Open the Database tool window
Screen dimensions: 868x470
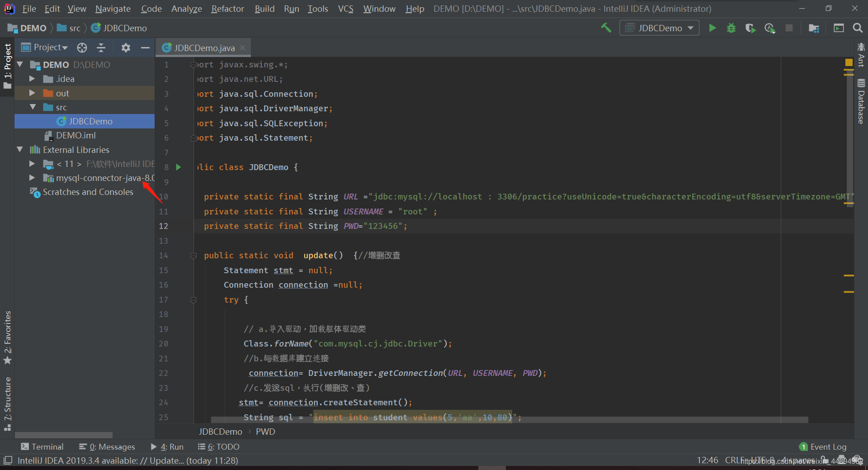[861, 101]
